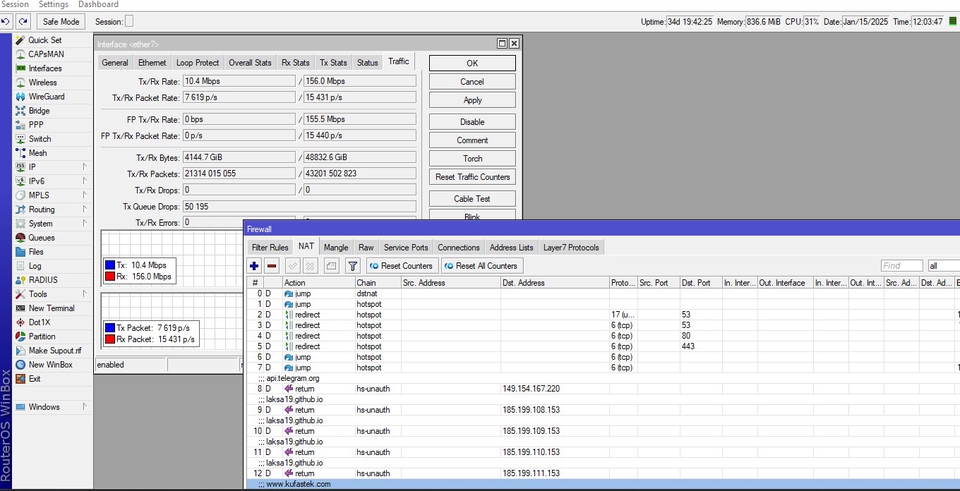
Task: Open Bridge section
Action: (x=39, y=110)
